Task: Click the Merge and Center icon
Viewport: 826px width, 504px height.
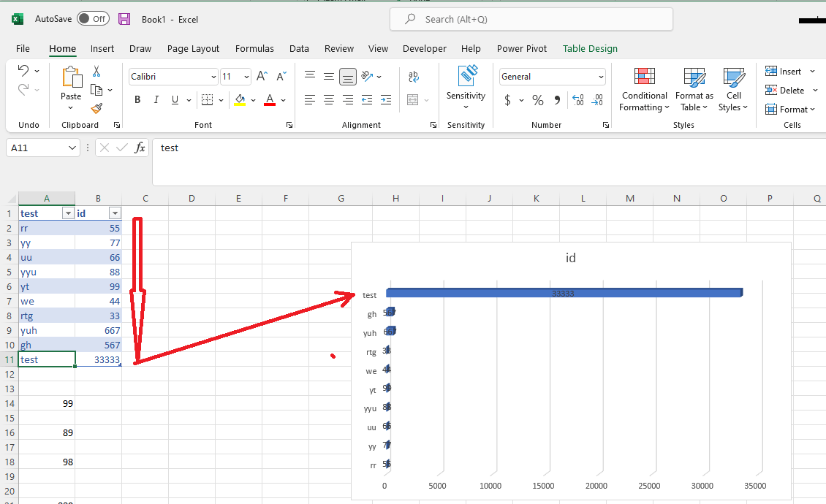Action: coord(413,99)
